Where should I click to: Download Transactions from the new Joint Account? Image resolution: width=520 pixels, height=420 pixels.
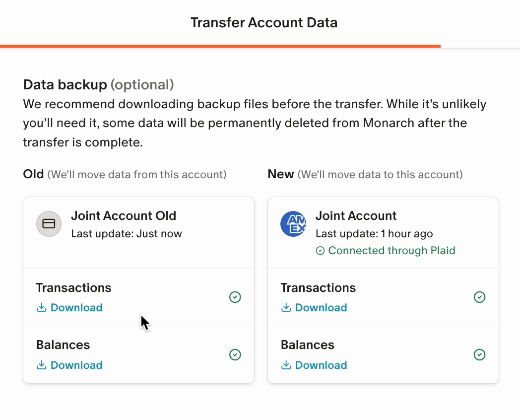(x=314, y=307)
